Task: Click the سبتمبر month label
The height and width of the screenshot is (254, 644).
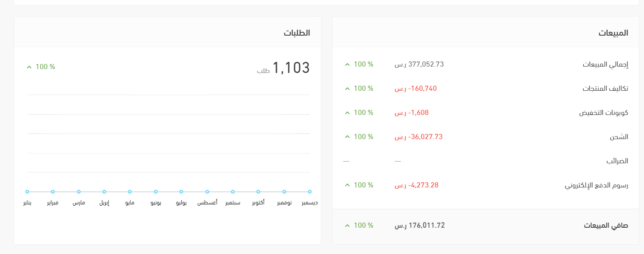Action: point(233,203)
